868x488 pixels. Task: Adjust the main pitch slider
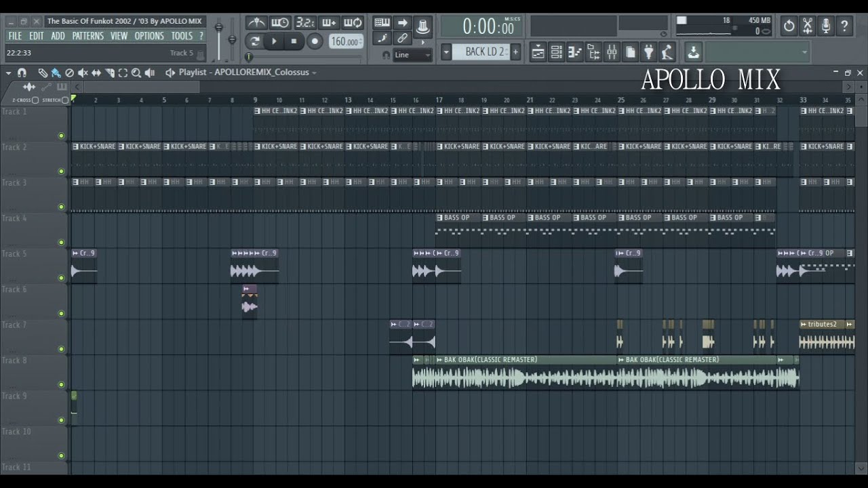point(233,39)
